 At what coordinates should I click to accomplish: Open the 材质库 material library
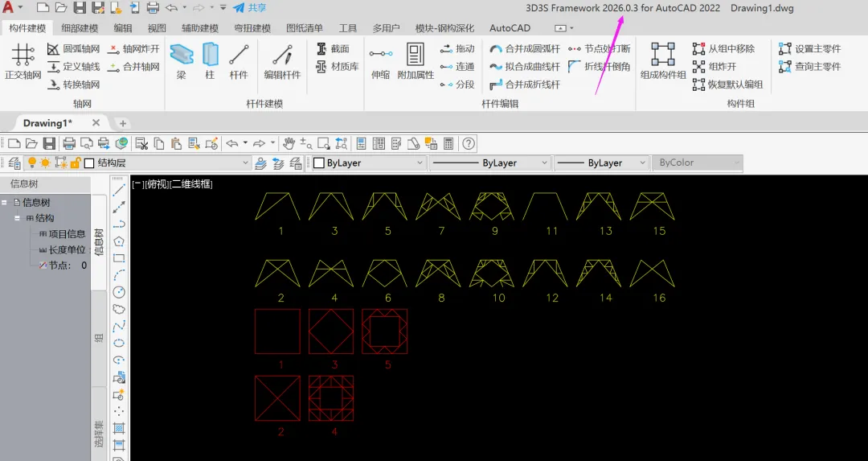click(337, 67)
